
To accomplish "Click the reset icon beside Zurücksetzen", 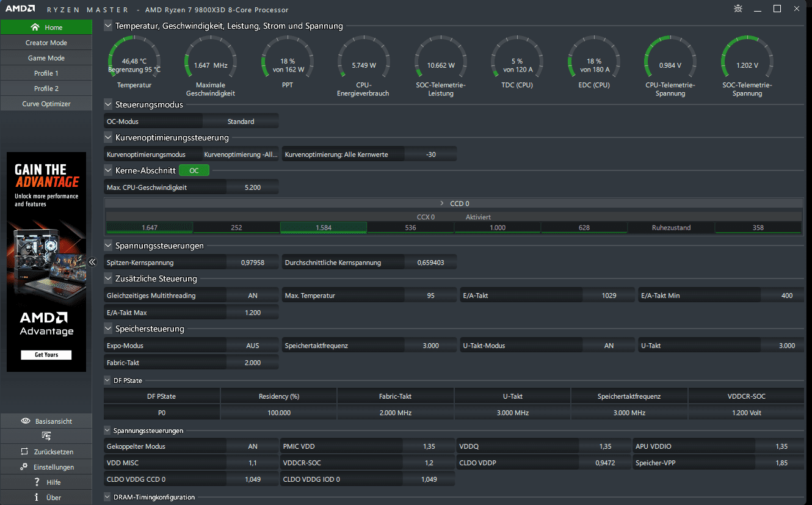I will 24,452.
